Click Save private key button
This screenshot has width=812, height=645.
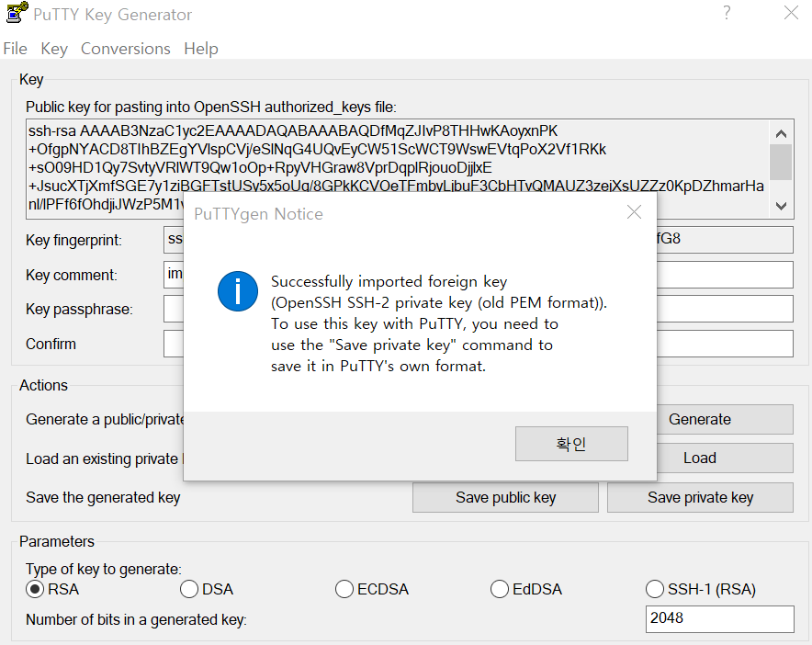click(700, 497)
